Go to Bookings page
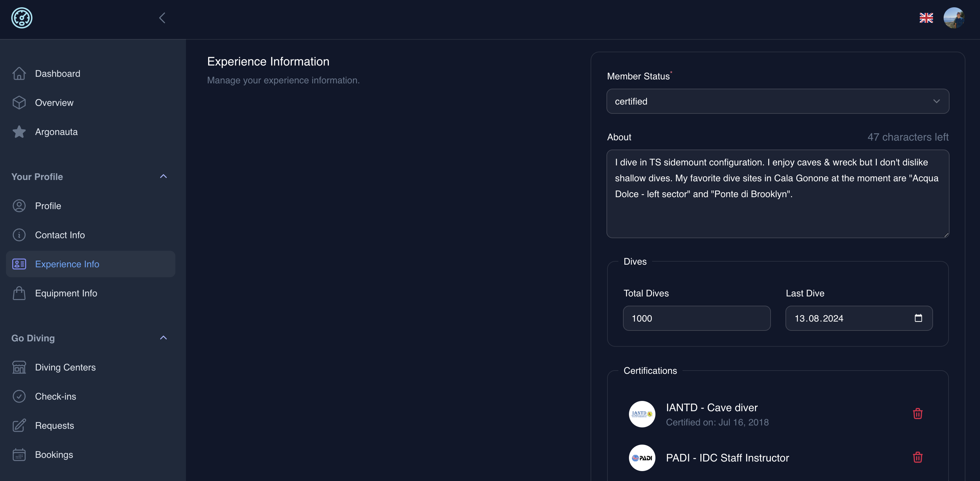980x481 pixels. [x=54, y=455]
